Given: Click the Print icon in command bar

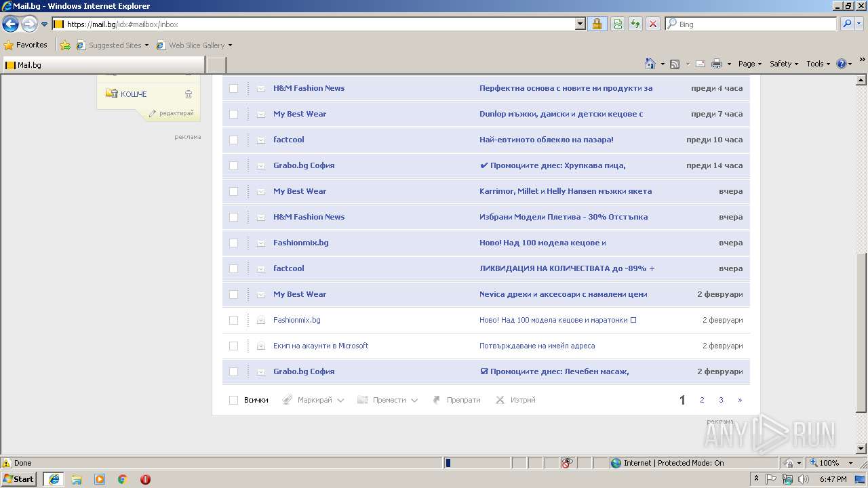Looking at the screenshot, I should pos(717,64).
